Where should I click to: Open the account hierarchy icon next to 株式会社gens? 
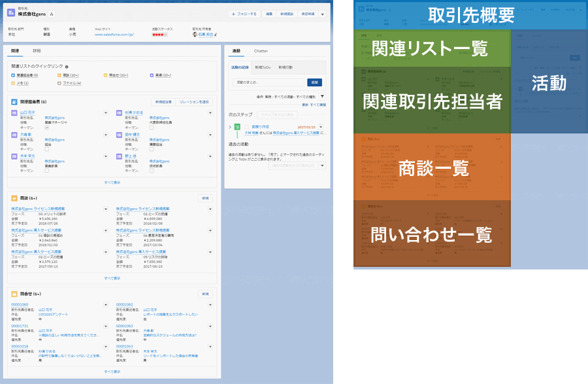(x=52, y=14)
